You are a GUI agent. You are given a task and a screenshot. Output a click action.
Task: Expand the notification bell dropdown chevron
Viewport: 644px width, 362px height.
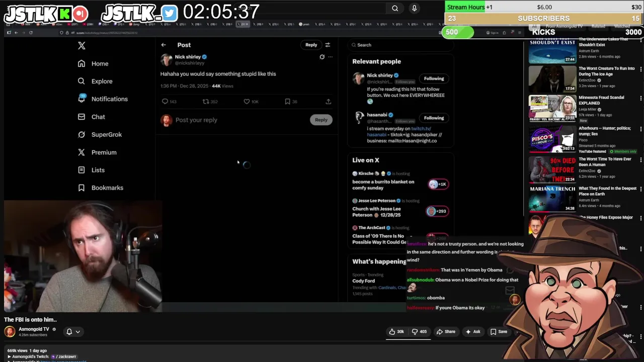pyautogui.click(x=77, y=332)
